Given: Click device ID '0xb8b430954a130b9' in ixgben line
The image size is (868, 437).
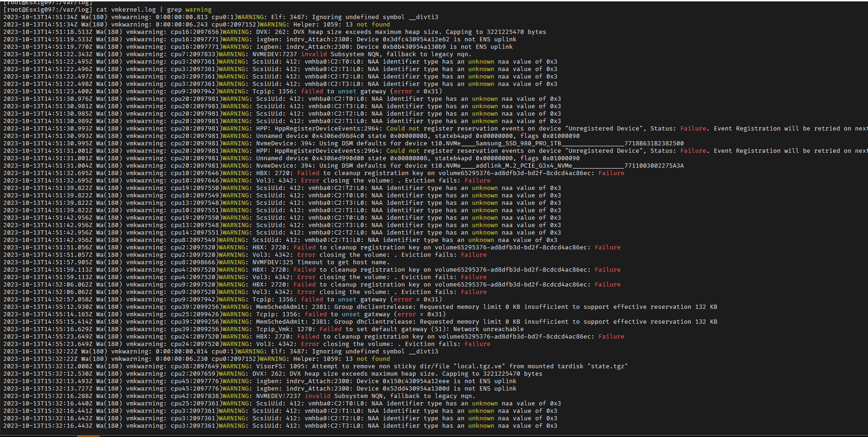Looking at the screenshot, I should [414, 47].
